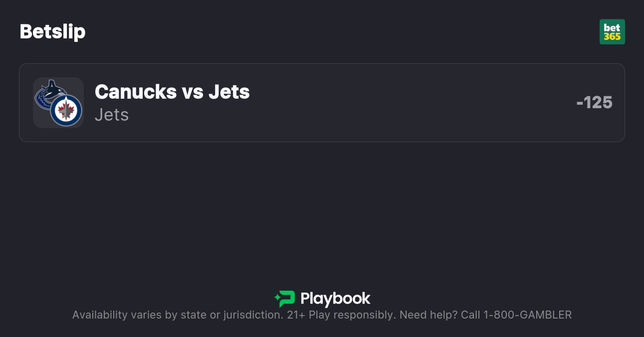Toggle the Canucks vs Jets bet selection
The image size is (644, 337).
[322, 102]
